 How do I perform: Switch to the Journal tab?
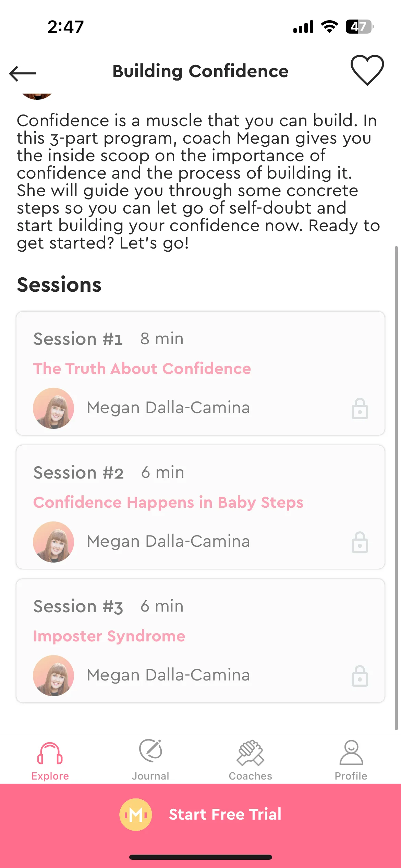click(x=150, y=760)
